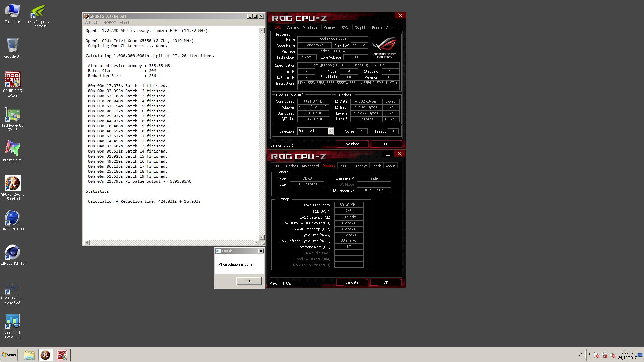Switch to Bench tab in bottom CPU-Z
Screen dimensions: 644x362
(376, 166)
